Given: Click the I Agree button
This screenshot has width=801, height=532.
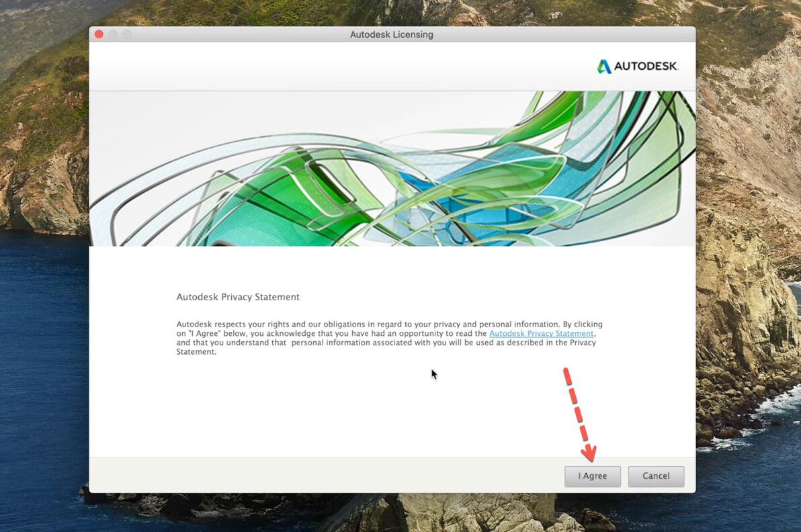Looking at the screenshot, I should click(x=592, y=476).
